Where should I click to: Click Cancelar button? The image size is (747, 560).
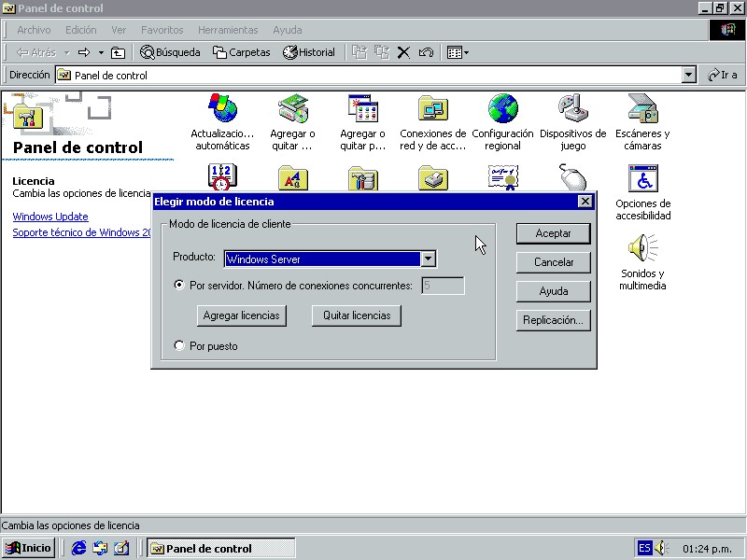tap(553, 262)
